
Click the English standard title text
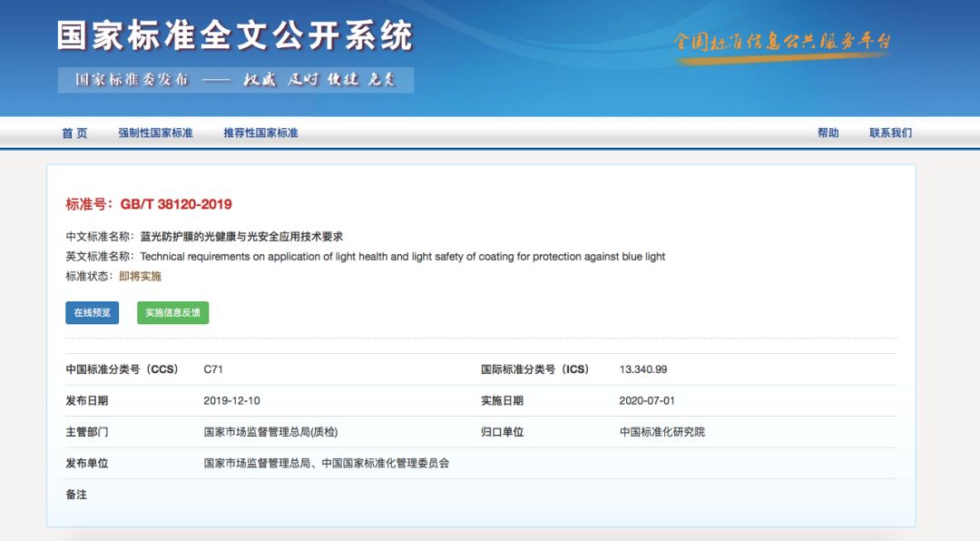[403, 256]
